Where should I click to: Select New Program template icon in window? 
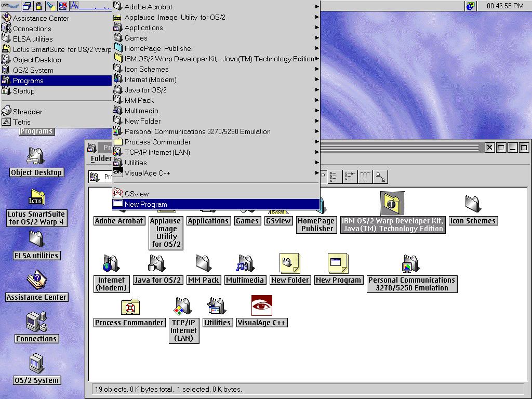coord(338,263)
